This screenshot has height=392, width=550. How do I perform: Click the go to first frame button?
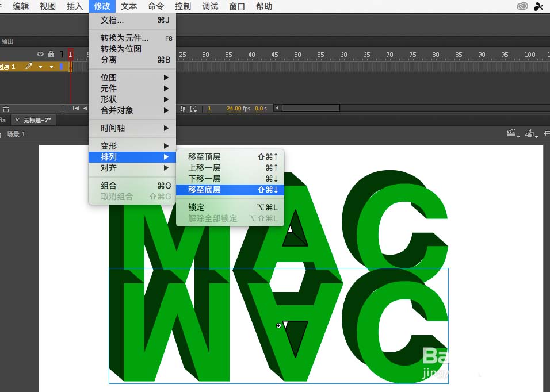tap(75, 109)
